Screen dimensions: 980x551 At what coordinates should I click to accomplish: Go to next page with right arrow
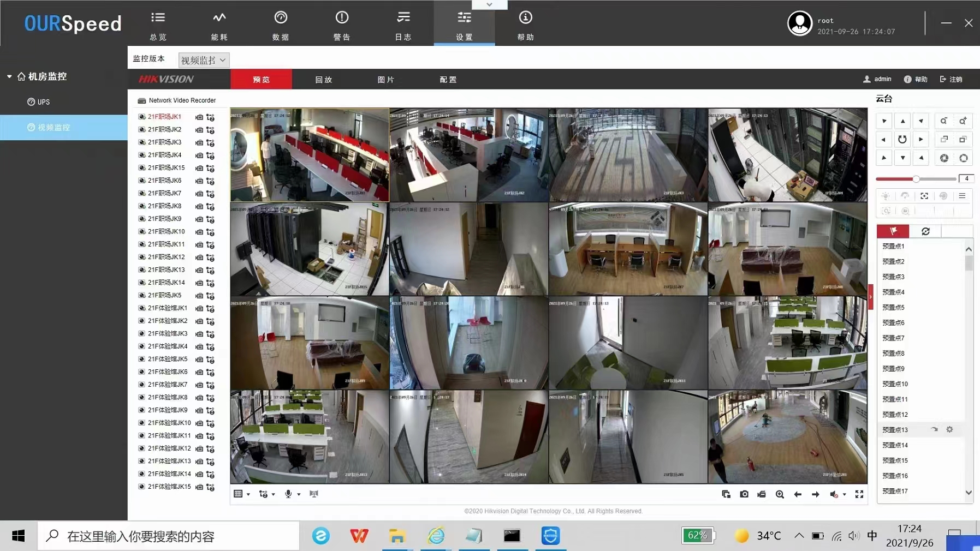click(x=816, y=494)
